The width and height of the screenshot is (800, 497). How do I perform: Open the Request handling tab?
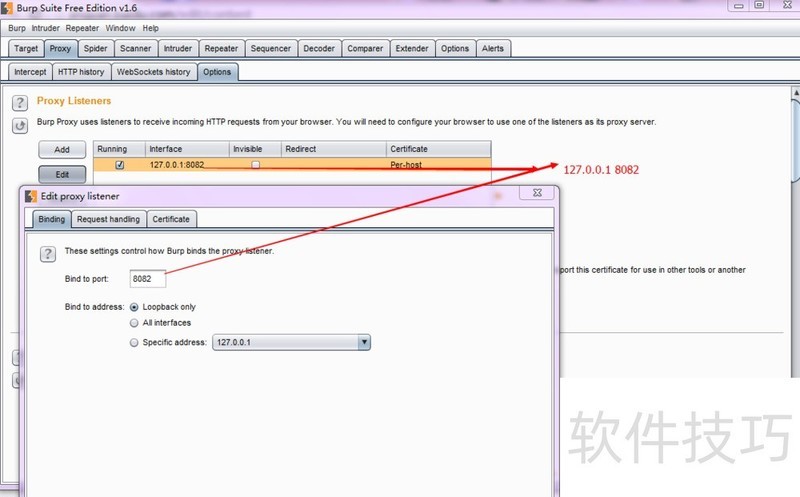tap(108, 219)
